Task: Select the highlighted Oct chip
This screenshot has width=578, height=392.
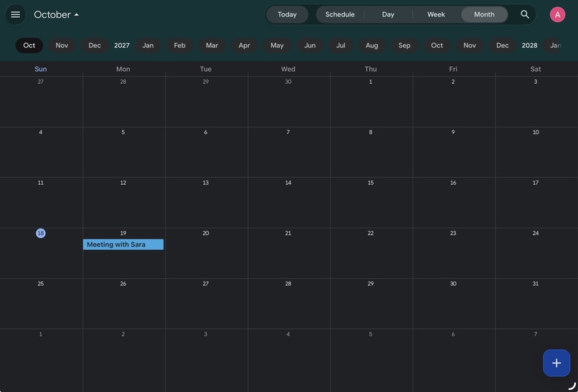Action: [x=29, y=45]
